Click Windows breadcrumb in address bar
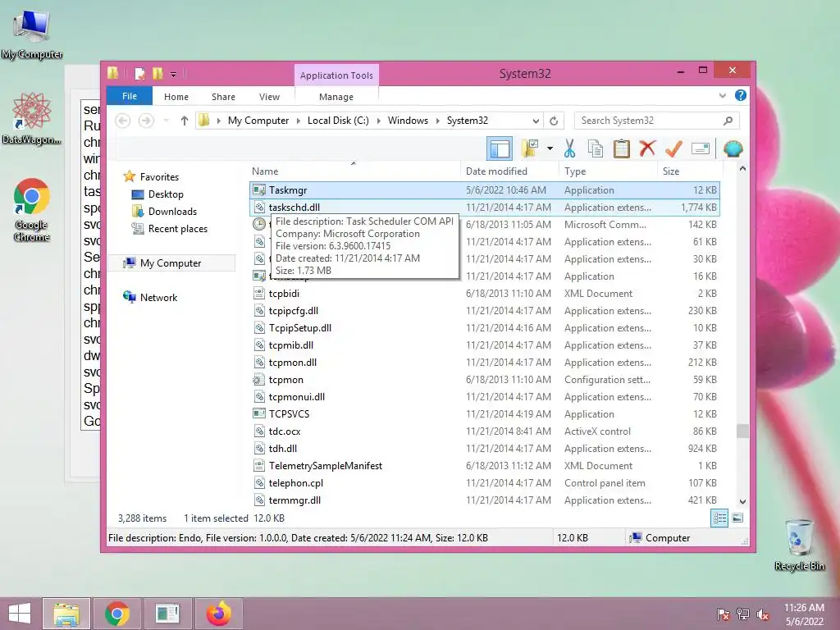The height and width of the screenshot is (630, 840). click(x=408, y=121)
